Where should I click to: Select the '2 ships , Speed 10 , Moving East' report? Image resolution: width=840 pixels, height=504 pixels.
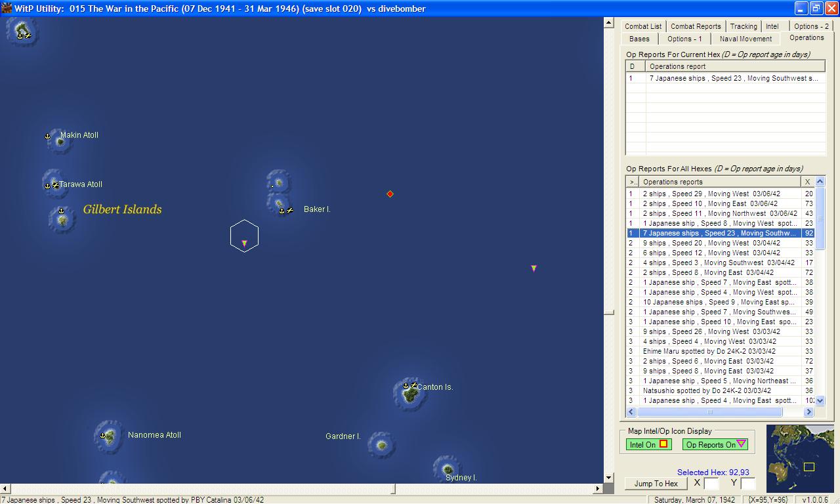(x=720, y=203)
